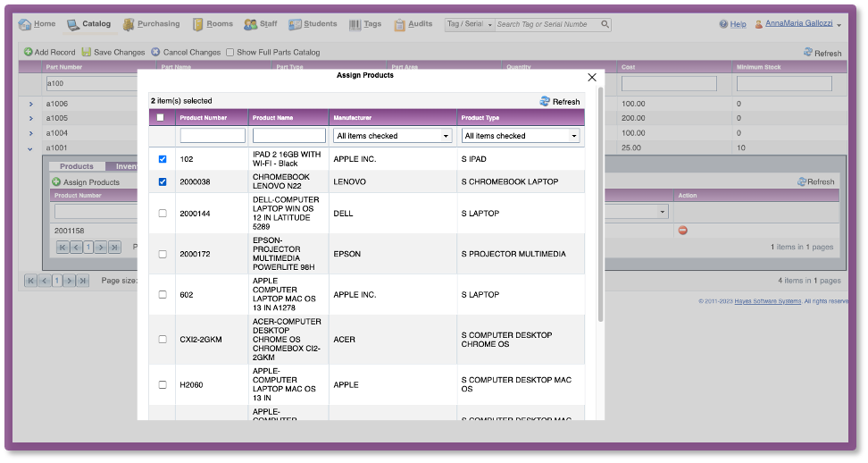The height and width of the screenshot is (463, 868).
Task: Sort by Manufacturer column header
Action: [x=352, y=118]
